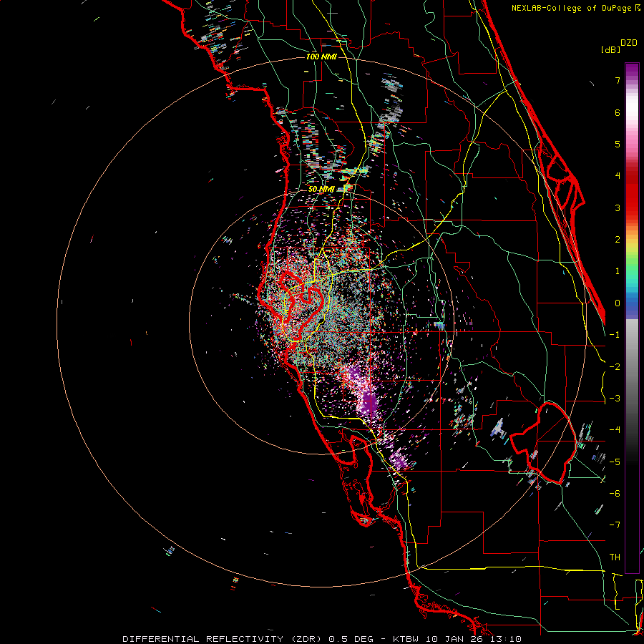Viewport: 644px width, 644px height.
Task: Select the positive 7 scale label
Action: tap(618, 80)
